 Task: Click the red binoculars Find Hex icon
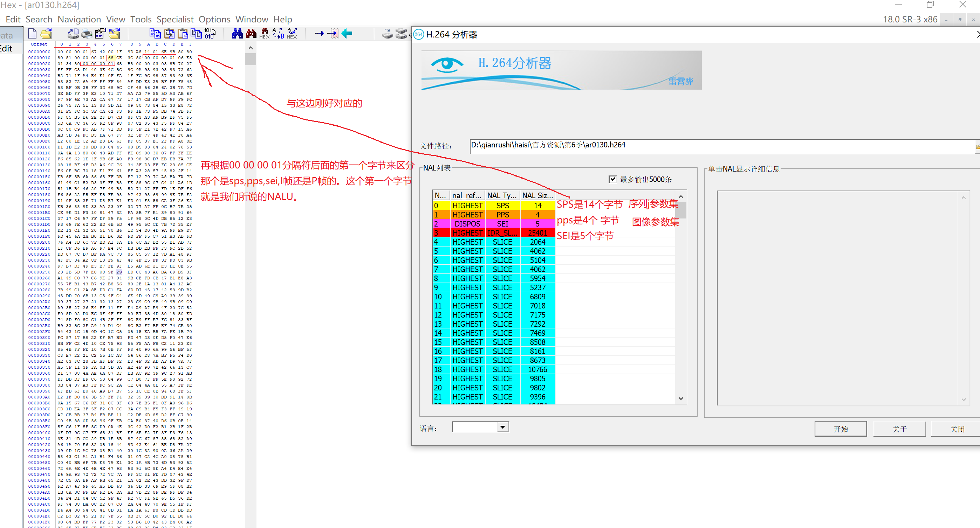pyautogui.click(x=251, y=34)
